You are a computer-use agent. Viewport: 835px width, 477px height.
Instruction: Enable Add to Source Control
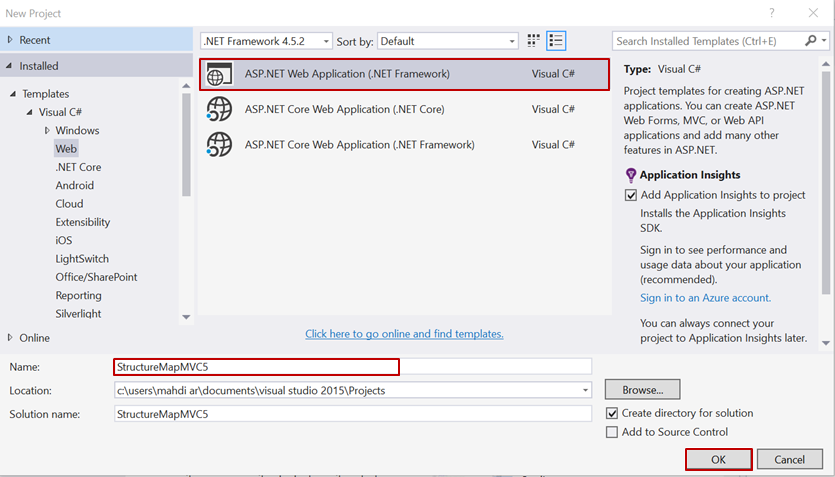[612, 432]
